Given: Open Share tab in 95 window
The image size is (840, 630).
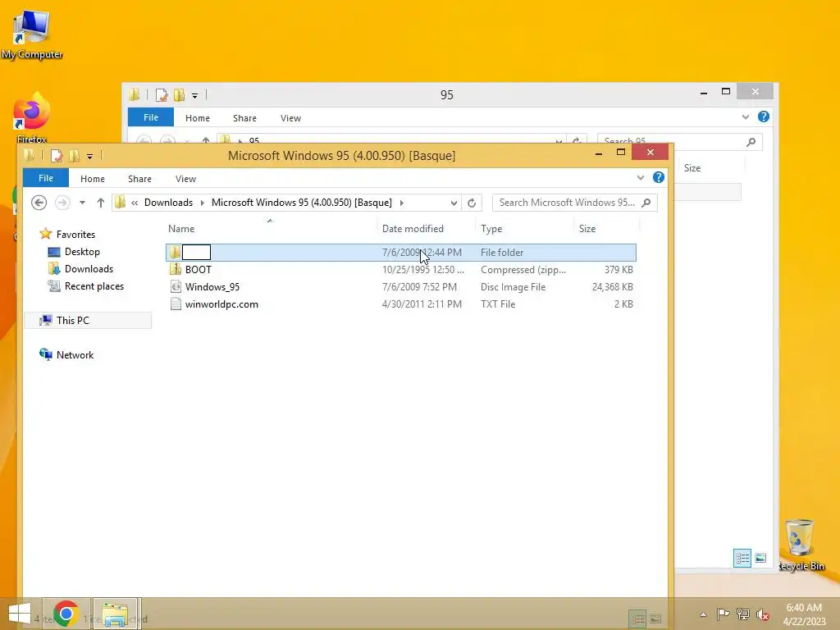Looking at the screenshot, I should (244, 118).
